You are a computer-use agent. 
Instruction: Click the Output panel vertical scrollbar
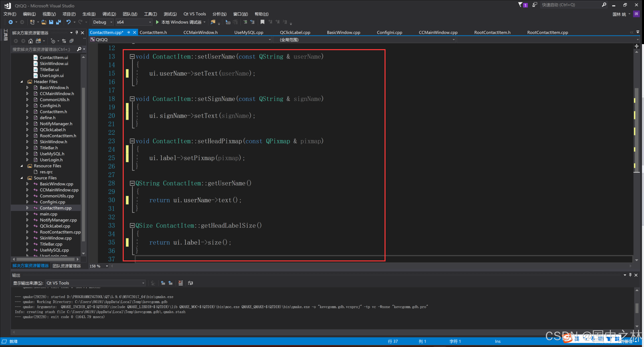(x=637, y=308)
